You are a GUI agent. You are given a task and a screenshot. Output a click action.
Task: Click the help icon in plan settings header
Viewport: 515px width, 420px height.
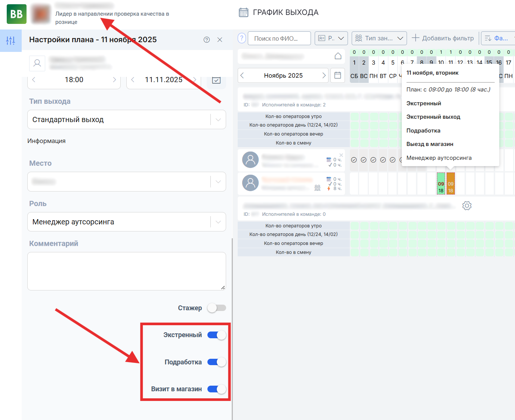207,40
